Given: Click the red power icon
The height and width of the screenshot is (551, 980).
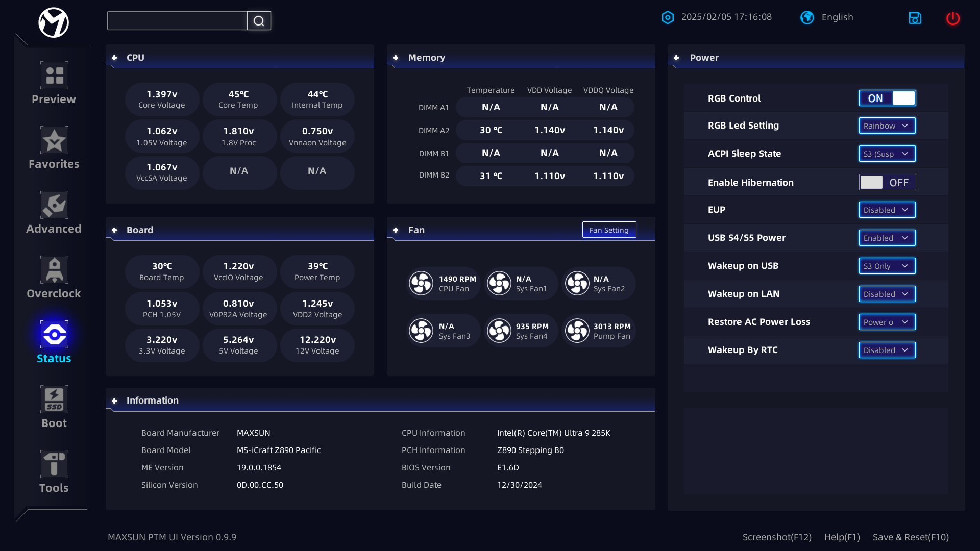Looking at the screenshot, I should 952,18.
